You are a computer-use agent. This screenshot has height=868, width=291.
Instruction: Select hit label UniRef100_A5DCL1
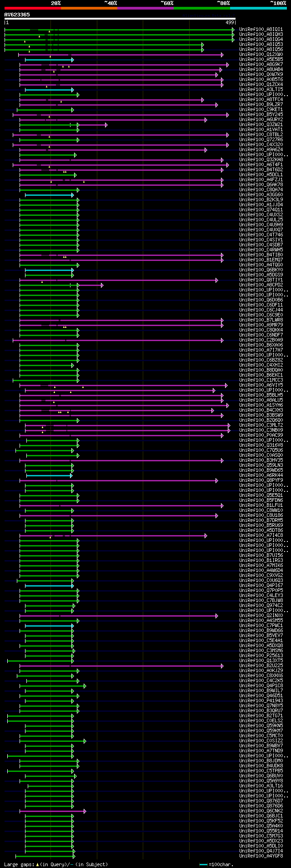(261, 175)
